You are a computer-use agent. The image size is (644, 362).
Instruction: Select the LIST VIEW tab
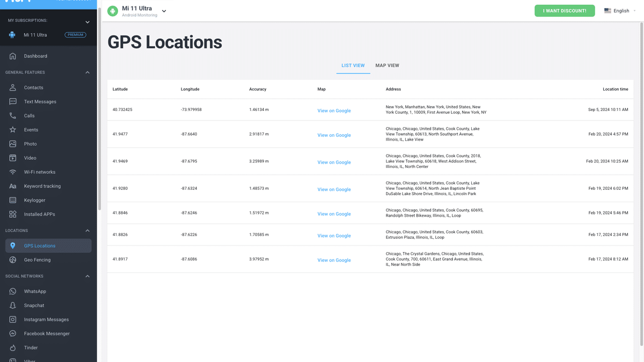pyautogui.click(x=353, y=65)
